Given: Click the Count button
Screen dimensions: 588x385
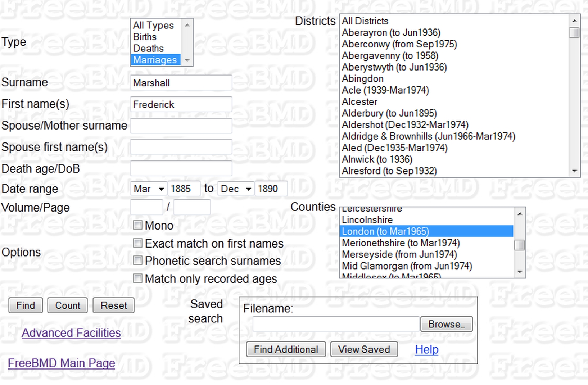Looking at the screenshot, I should [x=68, y=305].
